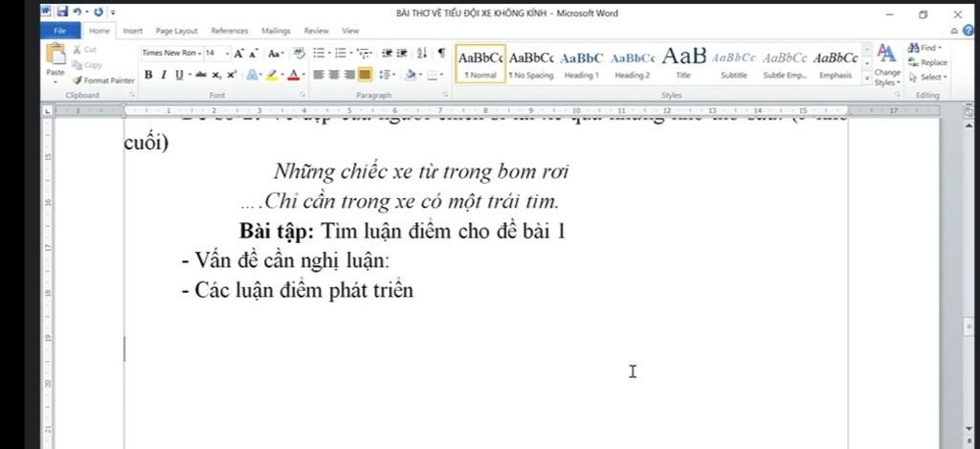Switch to the References tab
This screenshot has width=980, height=449.
tap(230, 31)
